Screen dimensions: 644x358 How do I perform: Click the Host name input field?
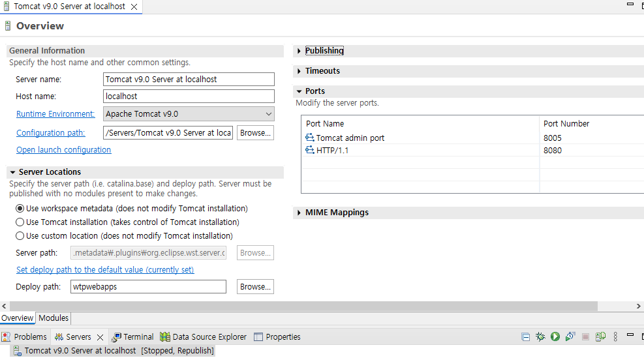[189, 96]
